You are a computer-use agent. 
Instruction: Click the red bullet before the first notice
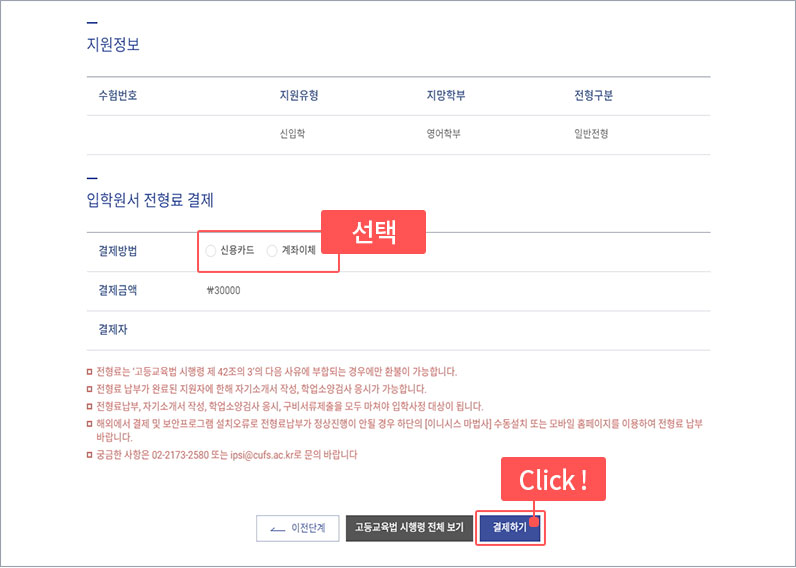click(x=90, y=372)
